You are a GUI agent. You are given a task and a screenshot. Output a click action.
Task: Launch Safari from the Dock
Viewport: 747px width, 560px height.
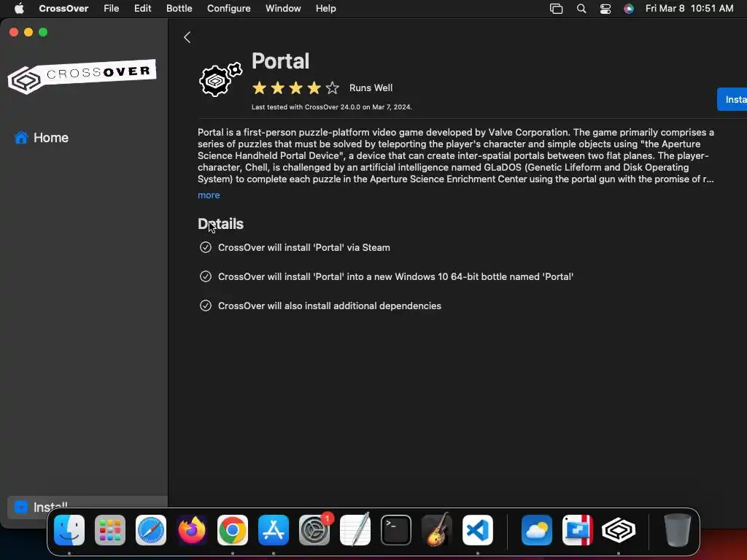point(151,529)
